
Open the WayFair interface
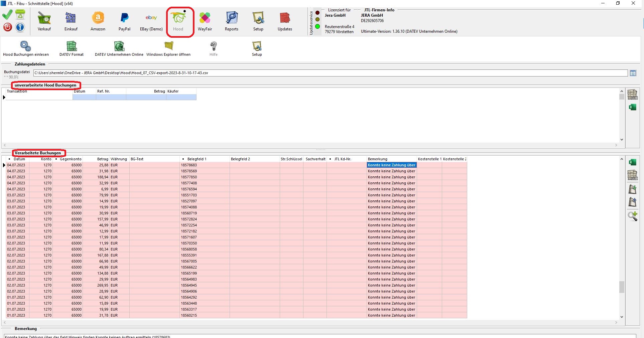click(x=205, y=21)
